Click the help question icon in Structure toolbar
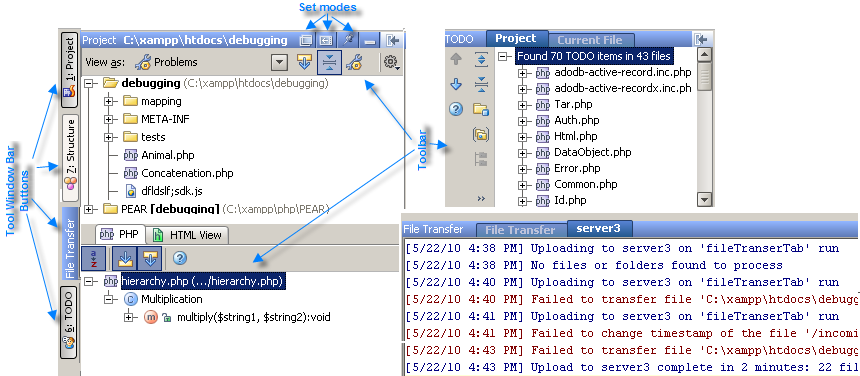This screenshot has height=376, width=860. [180, 259]
